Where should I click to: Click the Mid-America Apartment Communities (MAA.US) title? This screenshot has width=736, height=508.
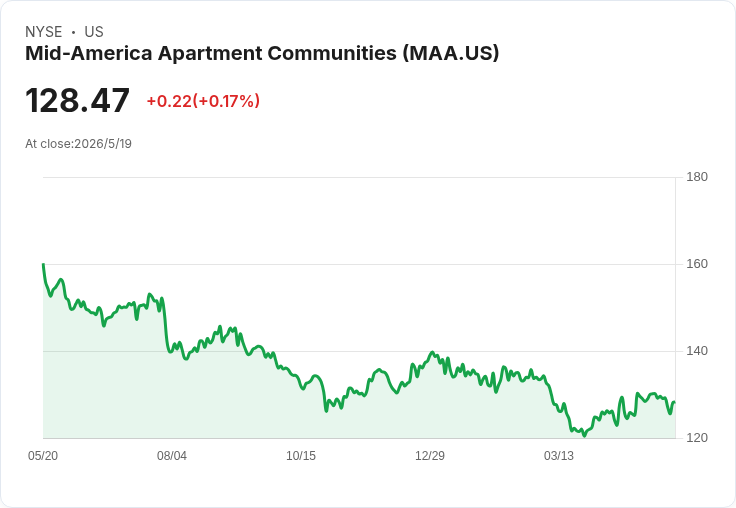pyautogui.click(x=262, y=53)
